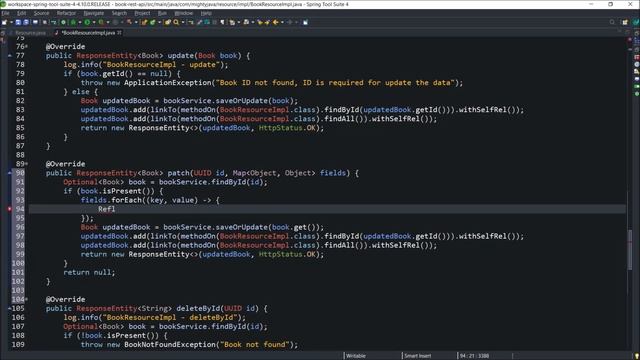Viewport: 640px width, 360px height.
Task: Click the Search magnifier toolbar icon
Action: (176, 22)
